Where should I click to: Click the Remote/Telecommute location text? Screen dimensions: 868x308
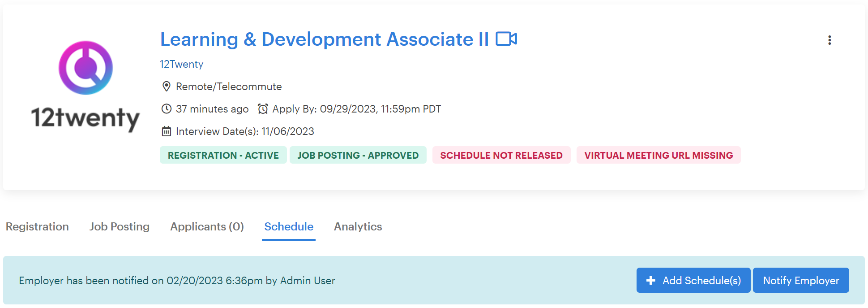[x=229, y=87]
